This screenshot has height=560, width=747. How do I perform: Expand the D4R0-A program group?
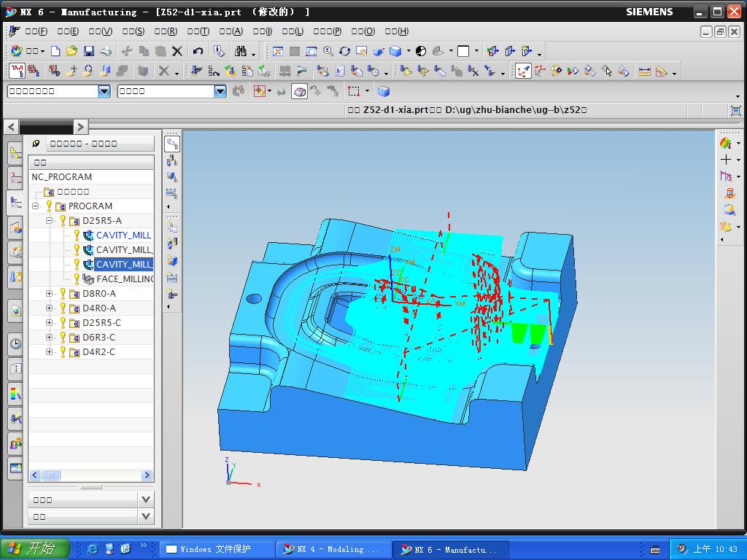pyautogui.click(x=50, y=308)
